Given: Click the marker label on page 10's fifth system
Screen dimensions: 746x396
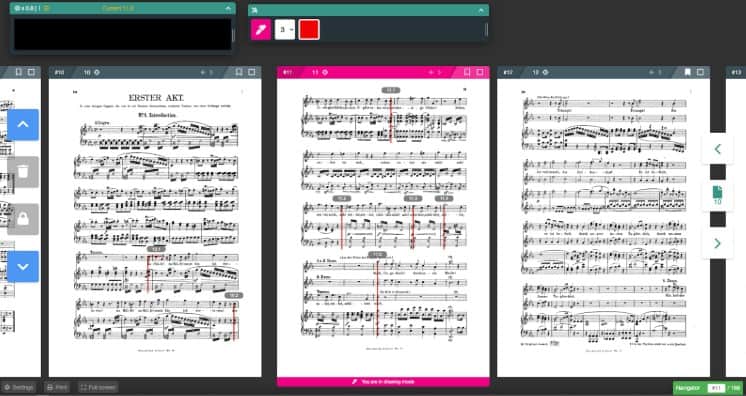Looking at the screenshot, I should [x=156, y=249].
